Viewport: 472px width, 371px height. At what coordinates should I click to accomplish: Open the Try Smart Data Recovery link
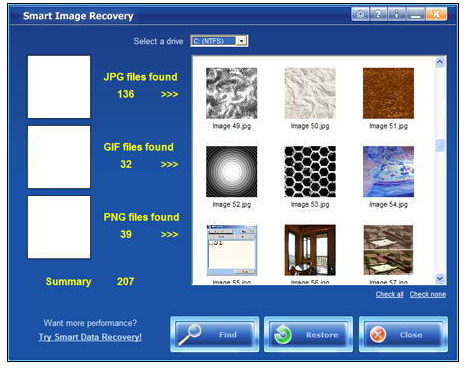point(90,337)
